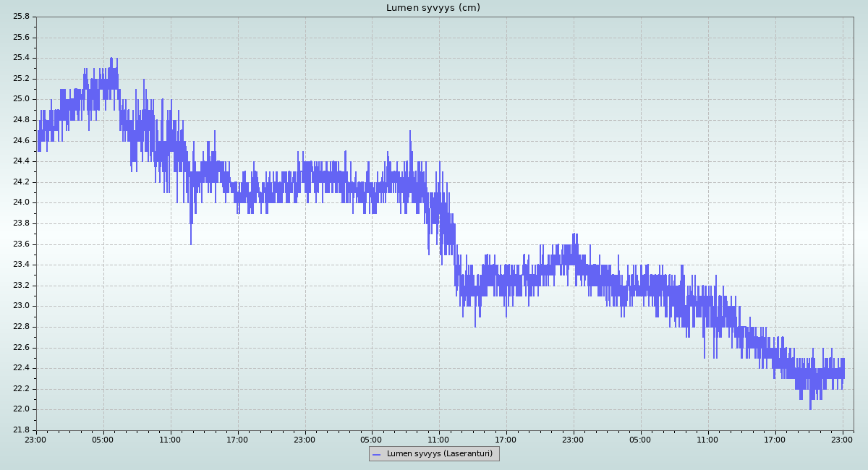
Task: Click the 'Lumen syvyys (Laseranturi)' legend label
Action: [439, 454]
